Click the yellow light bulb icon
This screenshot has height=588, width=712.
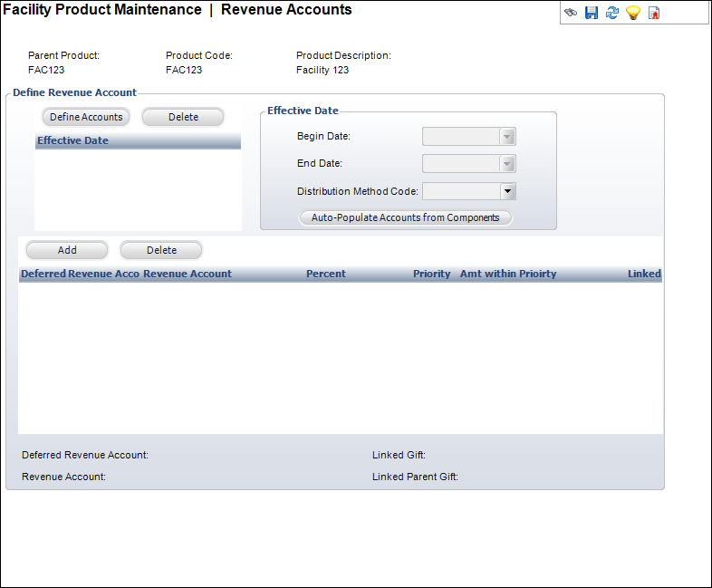(x=633, y=13)
